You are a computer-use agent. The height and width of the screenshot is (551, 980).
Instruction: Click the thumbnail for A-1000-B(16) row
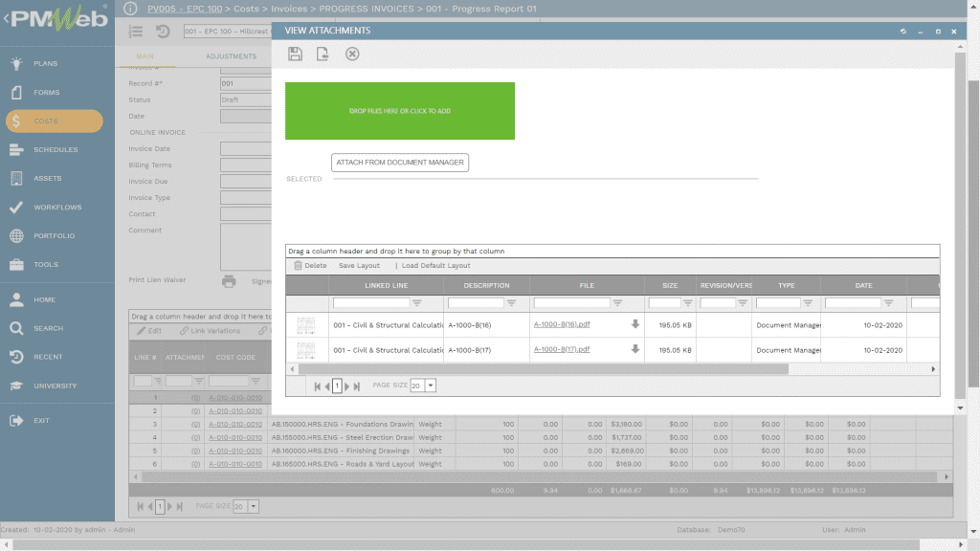[x=306, y=325]
